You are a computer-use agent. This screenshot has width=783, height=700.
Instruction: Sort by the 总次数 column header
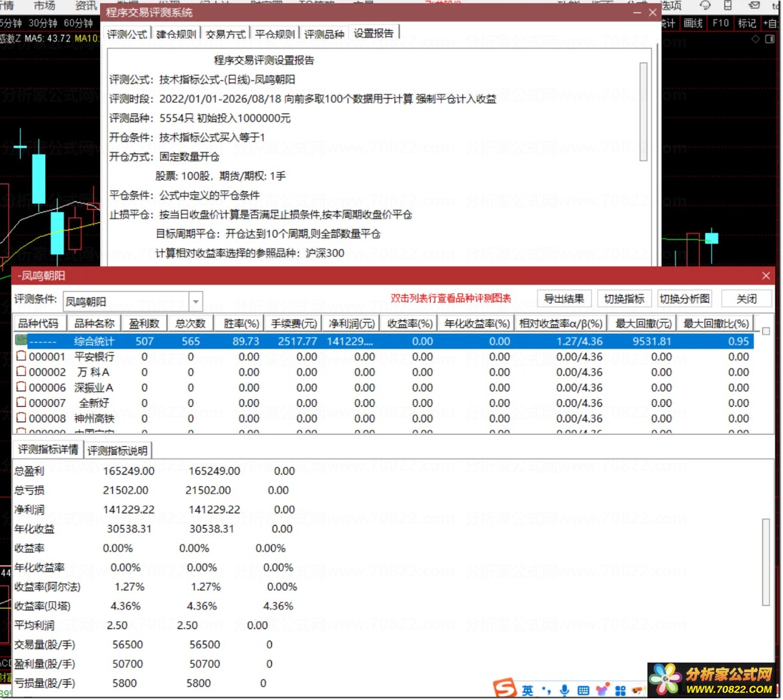point(190,323)
